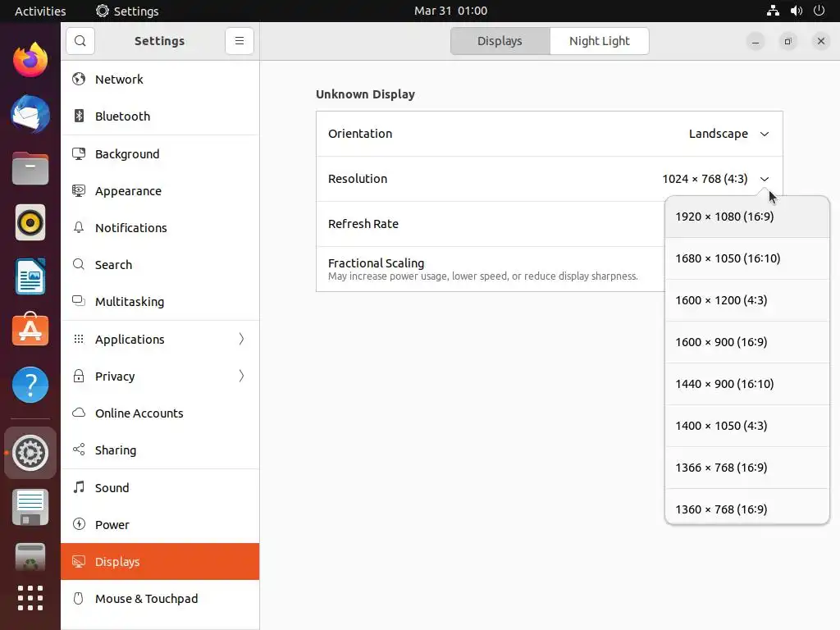The height and width of the screenshot is (630, 840).
Task: Click the search icon in Settings header
Action: pyautogui.click(x=80, y=41)
